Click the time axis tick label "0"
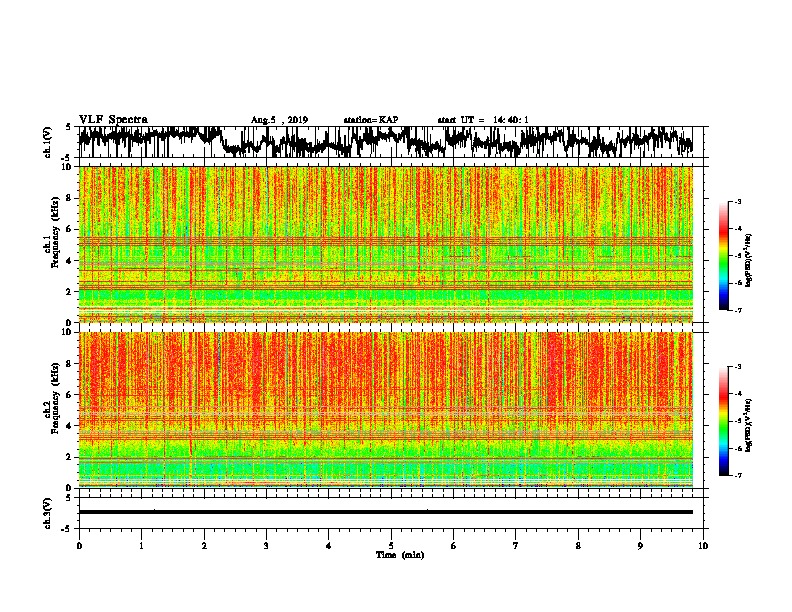792x612 pixels. 79,546
